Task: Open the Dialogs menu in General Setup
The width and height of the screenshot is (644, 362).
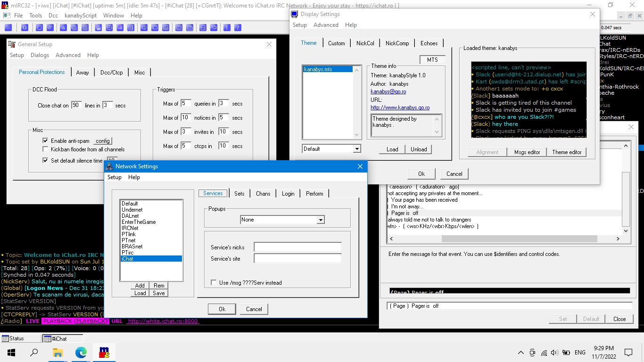Action: pos(40,55)
